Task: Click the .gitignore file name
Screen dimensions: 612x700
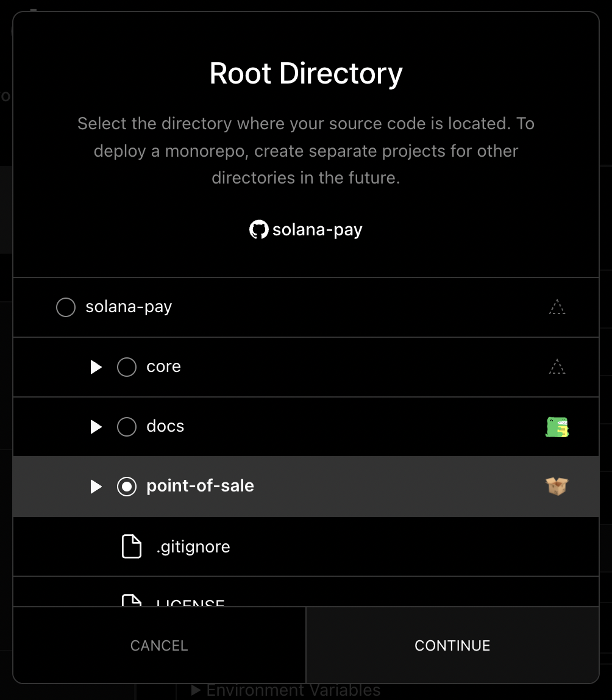Action: click(x=193, y=548)
